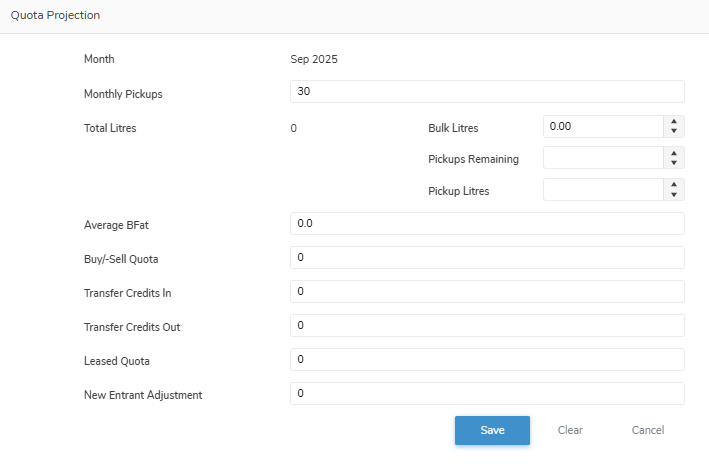709x464 pixels.
Task: Click the New Entrant Adjustment input
Action: click(486, 394)
